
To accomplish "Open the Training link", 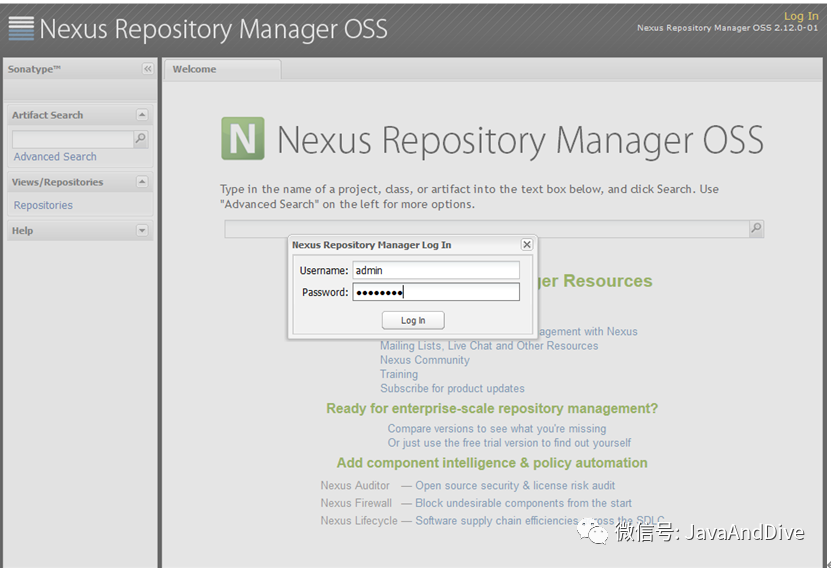I will (399, 375).
